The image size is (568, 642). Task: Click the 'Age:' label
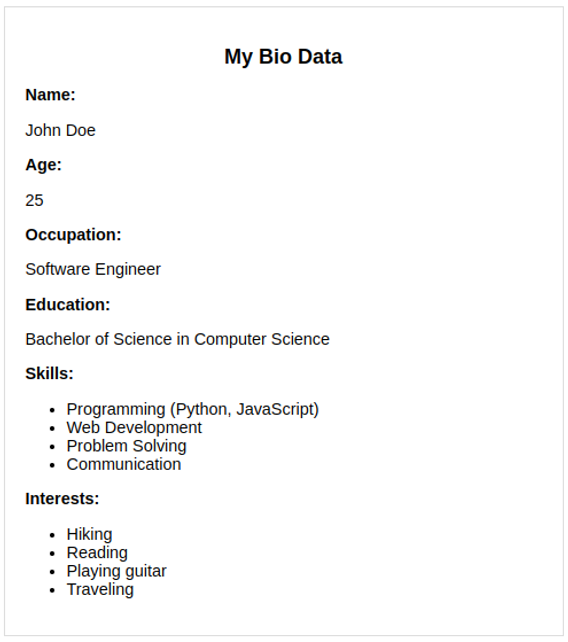pyautogui.click(x=43, y=165)
